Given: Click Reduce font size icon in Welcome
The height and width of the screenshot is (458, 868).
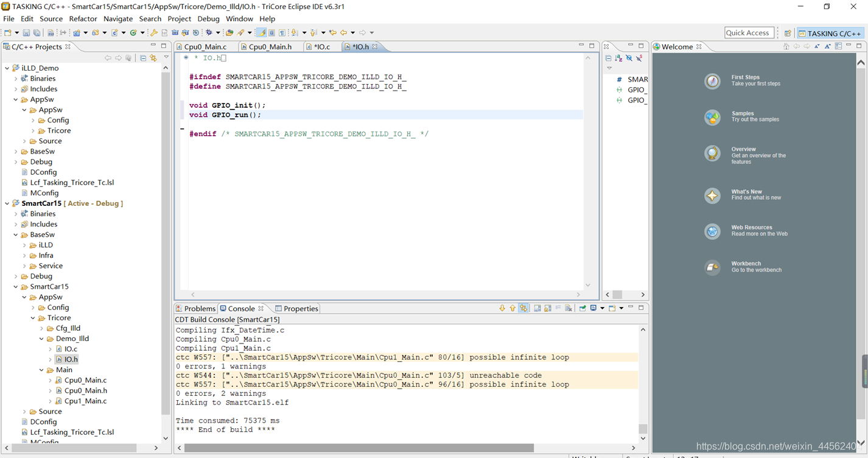Looking at the screenshot, I should point(817,46).
